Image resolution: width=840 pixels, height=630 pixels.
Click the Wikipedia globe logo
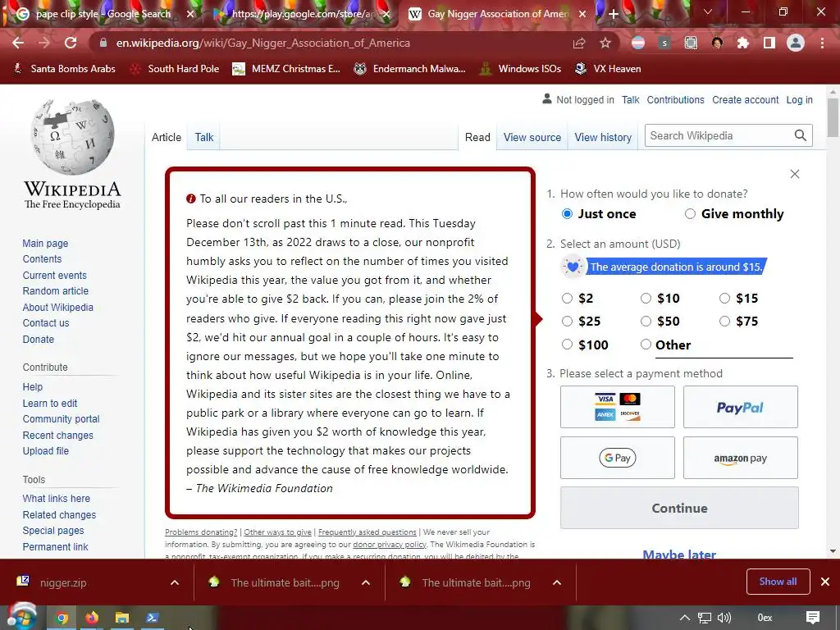pyautogui.click(x=72, y=137)
